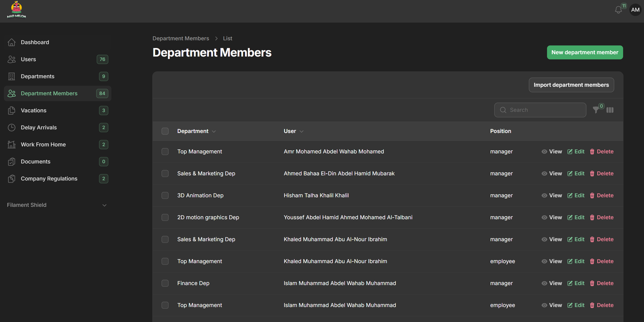Open Work From Home in sidebar
The height and width of the screenshot is (322, 644).
[x=43, y=145]
